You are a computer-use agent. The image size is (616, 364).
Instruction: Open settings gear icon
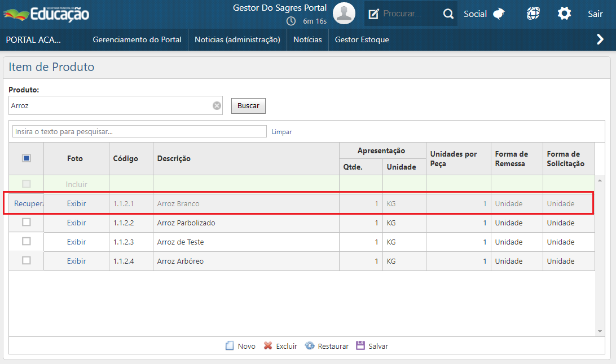pos(564,14)
